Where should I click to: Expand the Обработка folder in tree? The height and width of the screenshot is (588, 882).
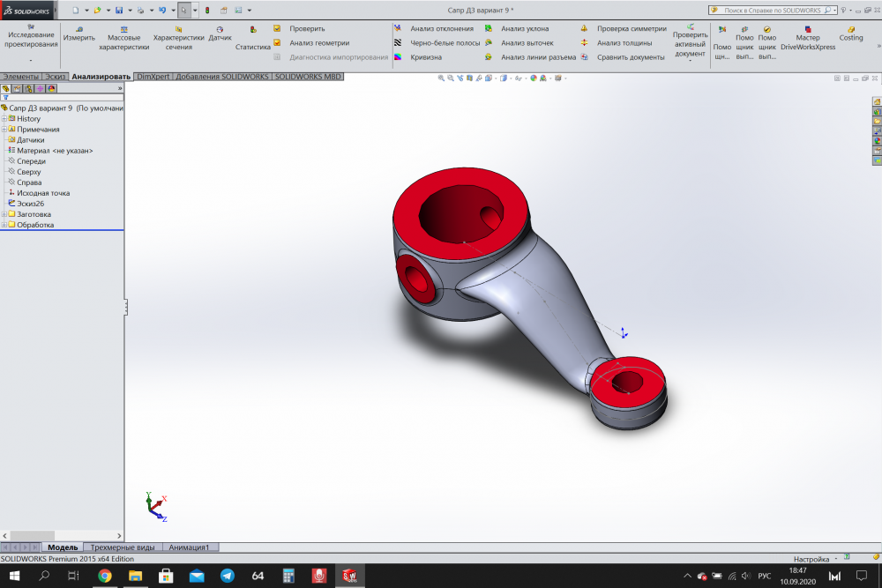pos(4,225)
